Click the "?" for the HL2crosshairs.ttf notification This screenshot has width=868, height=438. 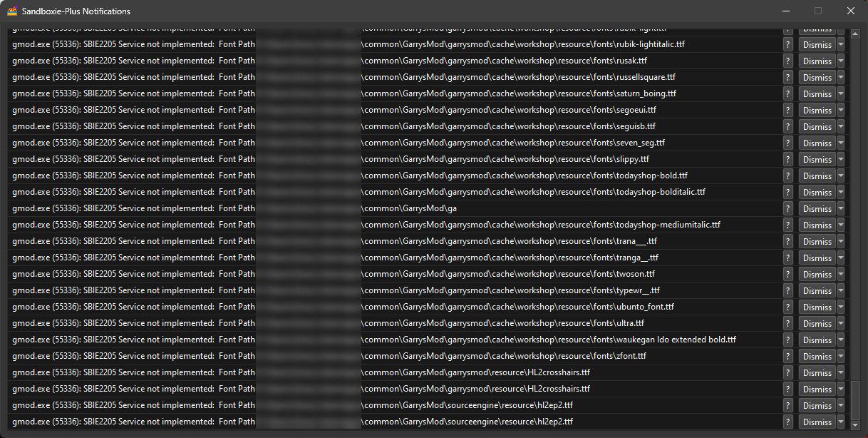[787, 372]
